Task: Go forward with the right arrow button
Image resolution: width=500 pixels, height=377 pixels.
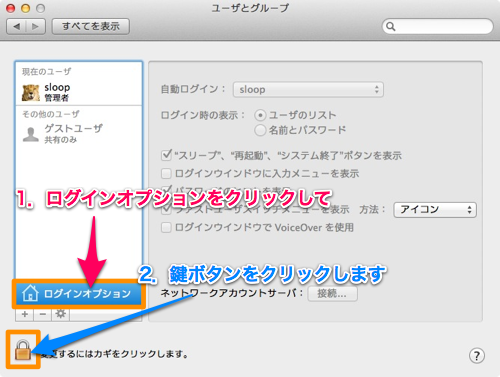Action: point(35,26)
